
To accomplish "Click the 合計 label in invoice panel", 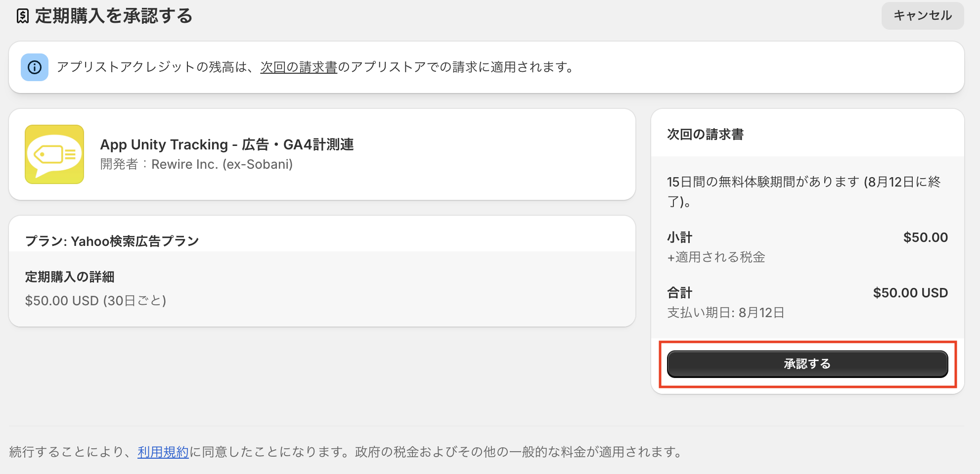I will click(680, 293).
